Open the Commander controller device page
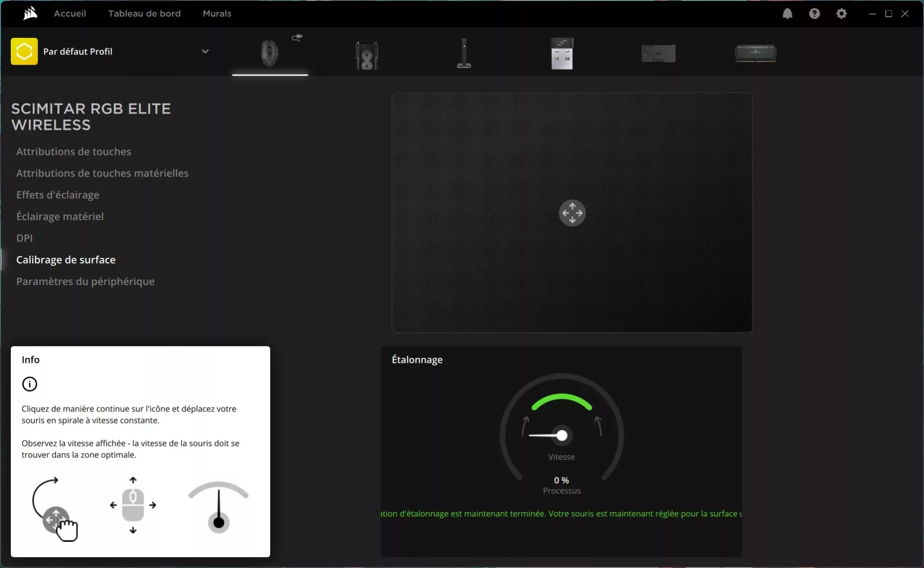The image size is (924, 568). point(659,53)
